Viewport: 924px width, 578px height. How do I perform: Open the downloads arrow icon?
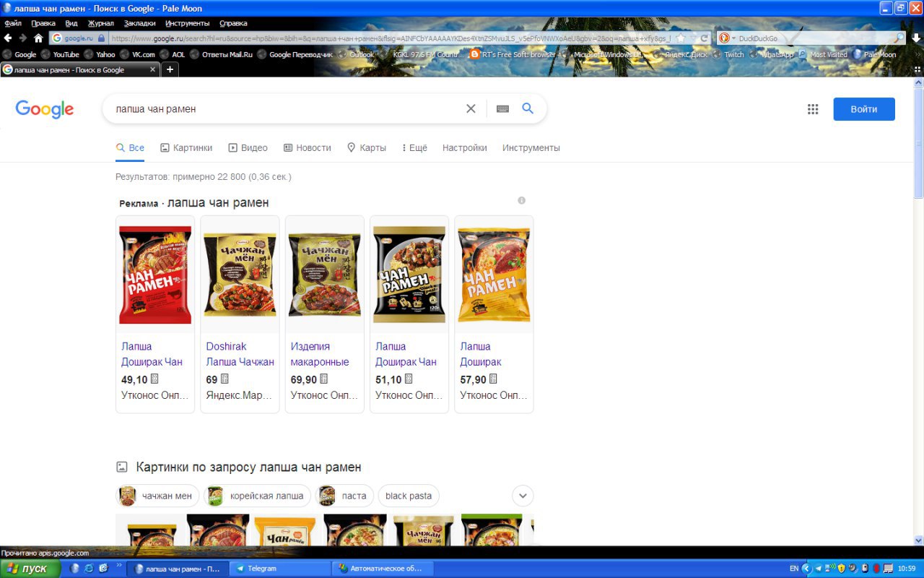point(915,38)
